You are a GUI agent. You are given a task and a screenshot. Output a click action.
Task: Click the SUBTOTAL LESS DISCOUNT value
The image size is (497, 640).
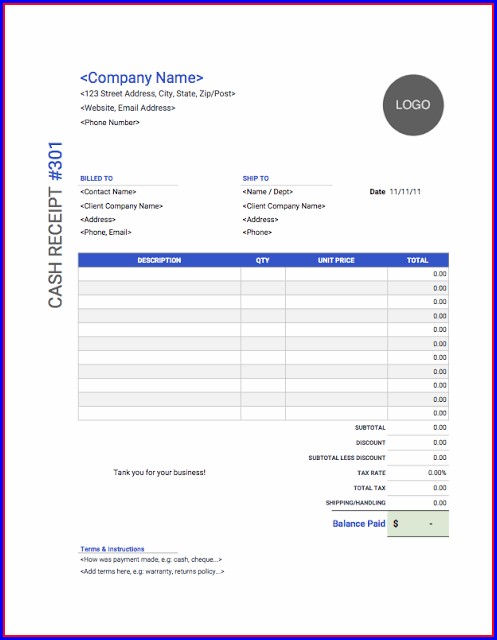pyautogui.click(x=440, y=458)
